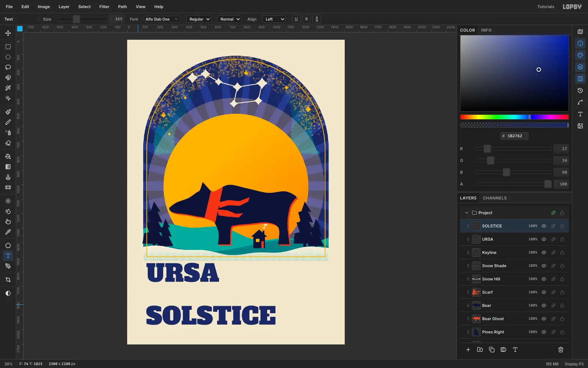Select the Crop tool
This screenshot has height=368, width=588.
point(8,280)
